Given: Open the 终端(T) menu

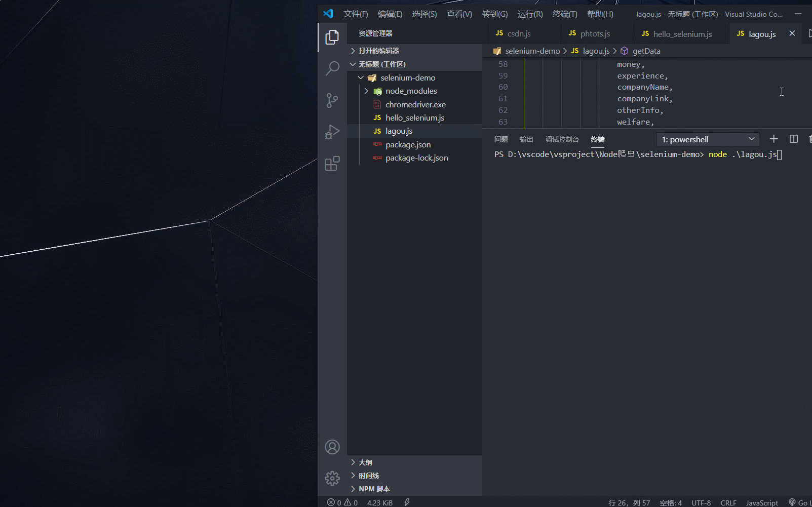Looking at the screenshot, I should pyautogui.click(x=564, y=14).
